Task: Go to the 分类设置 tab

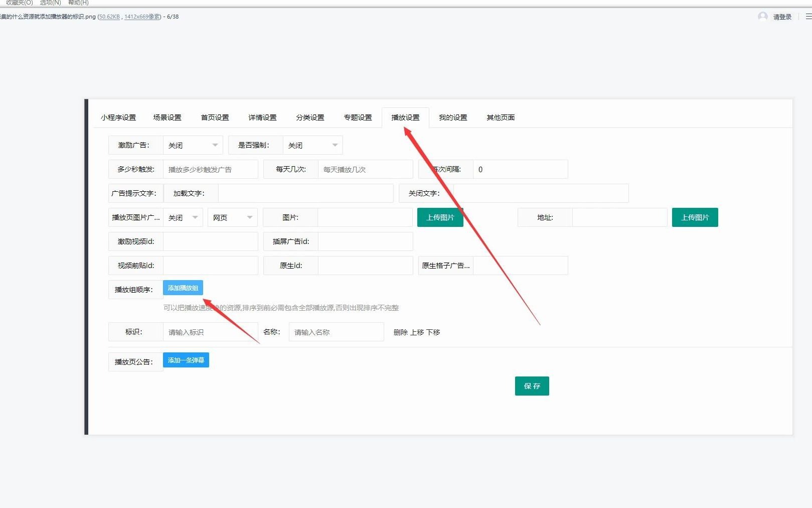Action: [310, 117]
